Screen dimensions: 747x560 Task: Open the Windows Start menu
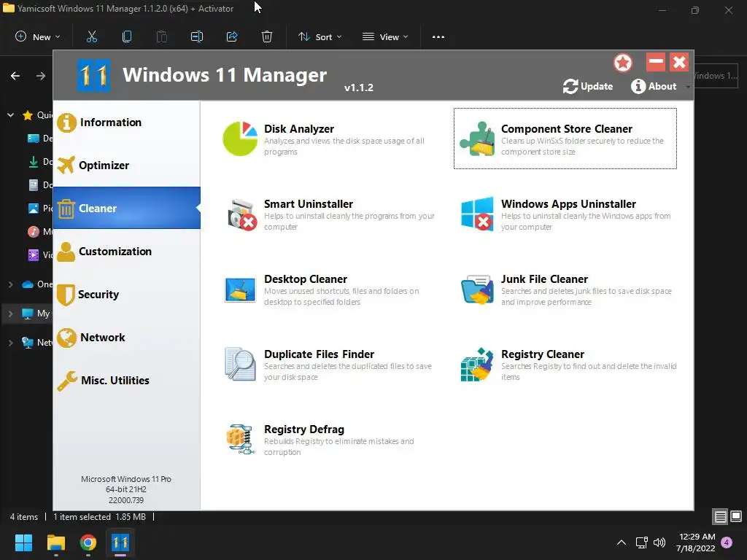click(23, 542)
